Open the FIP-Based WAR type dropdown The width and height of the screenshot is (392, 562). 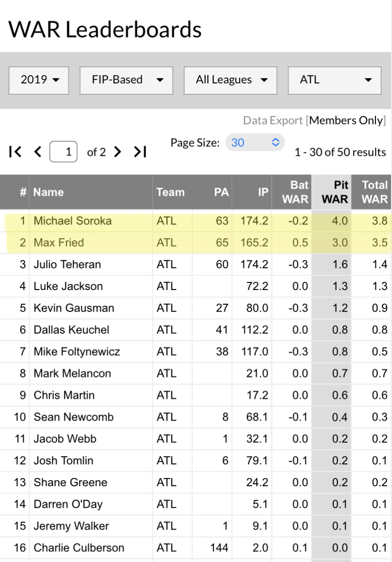[126, 80]
